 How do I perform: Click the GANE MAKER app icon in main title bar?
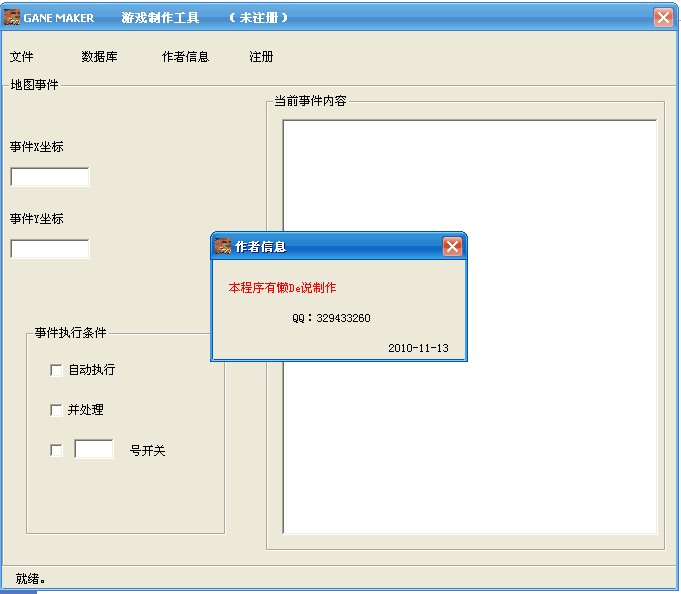tap(12, 17)
